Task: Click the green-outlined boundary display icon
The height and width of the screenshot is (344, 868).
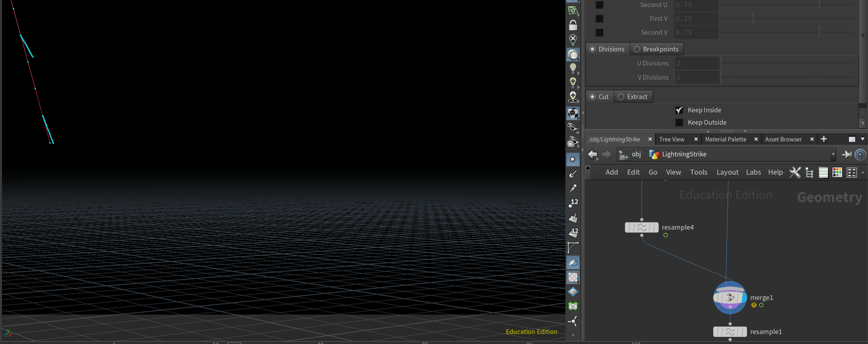Action: (x=573, y=306)
